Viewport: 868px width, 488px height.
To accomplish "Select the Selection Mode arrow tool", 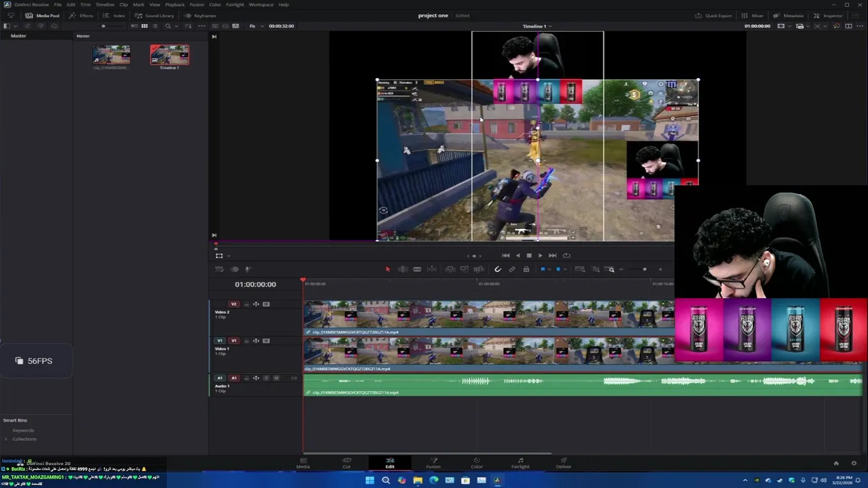I will coord(387,269).
